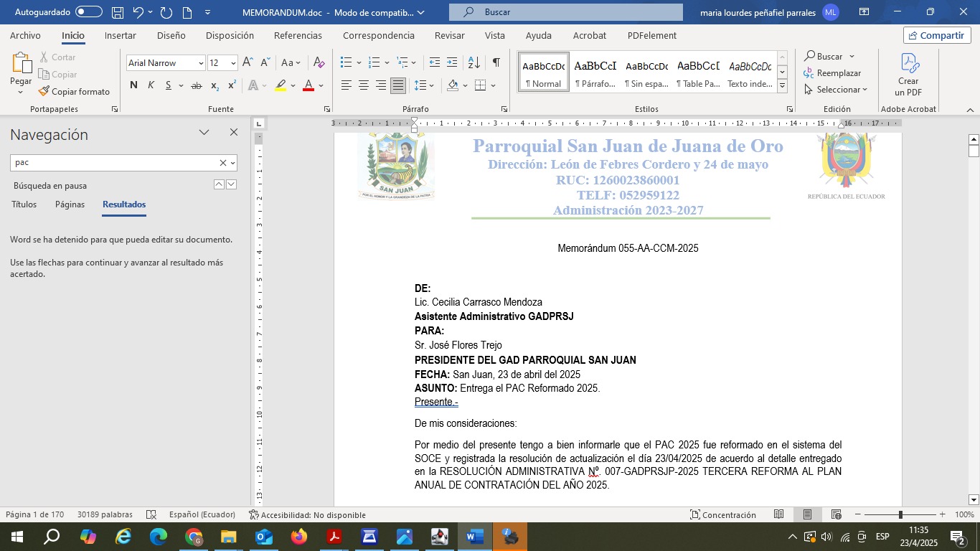The height and width of the screenshot is (551, 980).
Task: Click the red font color swatch
Action: (x=308, y=85)
